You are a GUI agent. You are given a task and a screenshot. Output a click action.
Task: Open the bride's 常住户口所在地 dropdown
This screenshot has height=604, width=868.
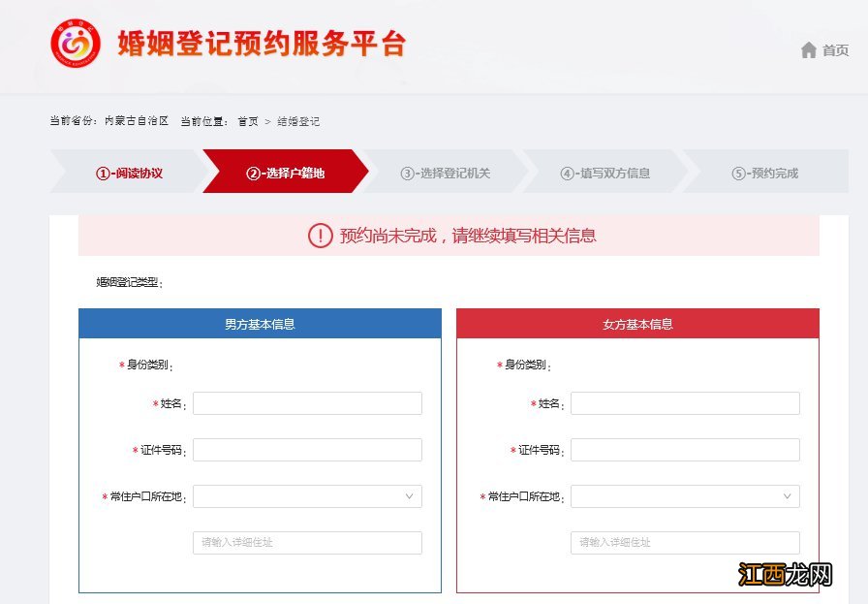pyautogui.click(x=685, y=495)
